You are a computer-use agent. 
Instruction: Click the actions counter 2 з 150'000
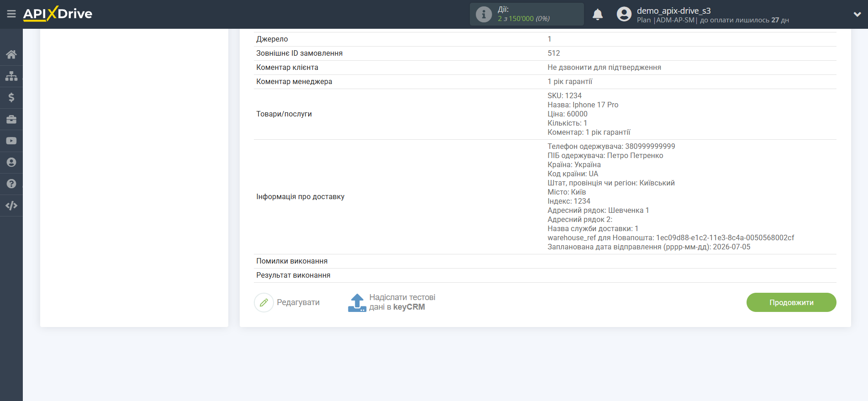pyautogui.click(x=524, y=19)
